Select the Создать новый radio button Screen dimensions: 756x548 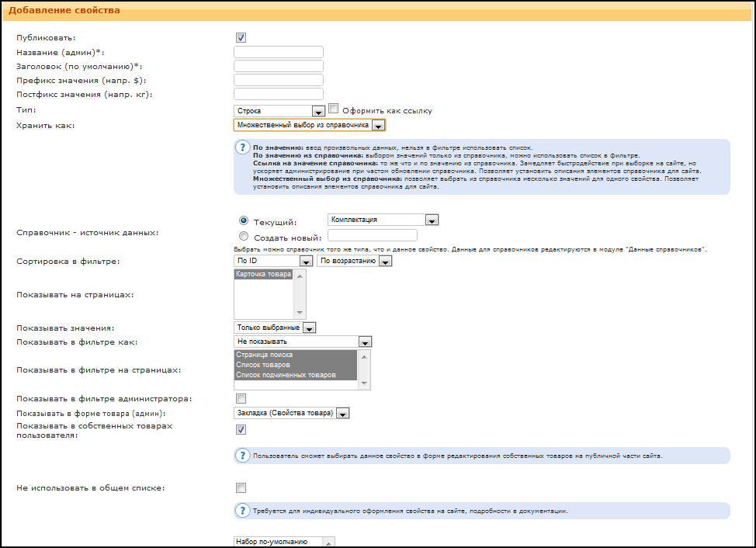(x=244, y=236)
